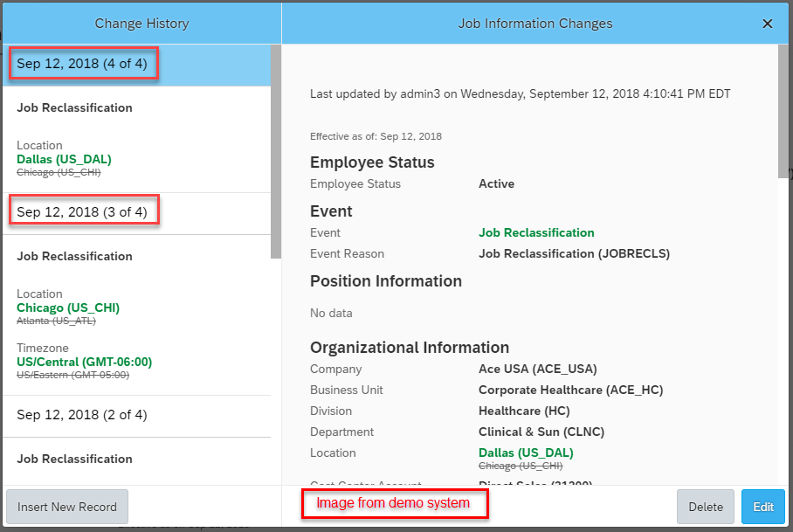Image resolution: width=793 pixels, height=532 pixels.
Task: Click Job Reclassification under the 3 of 4 record
Action: (x=75, y=257)
